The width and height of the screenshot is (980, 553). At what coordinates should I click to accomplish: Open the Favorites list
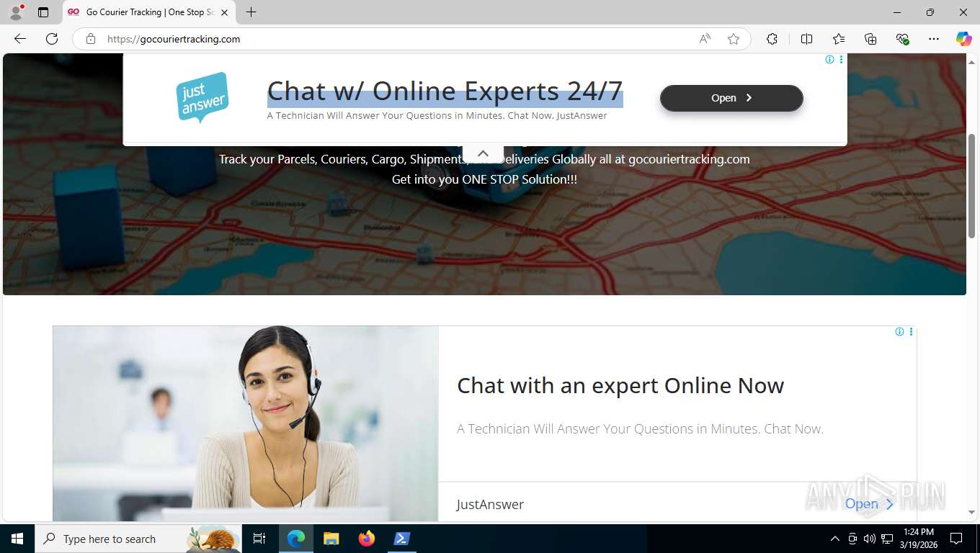coord(839,39)
